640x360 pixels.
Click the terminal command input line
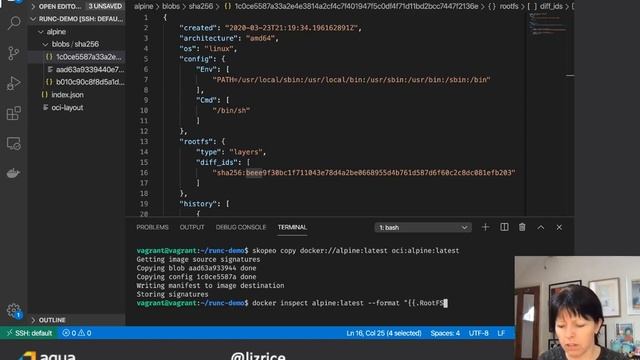pyautogui.click(x=292, y=303)
